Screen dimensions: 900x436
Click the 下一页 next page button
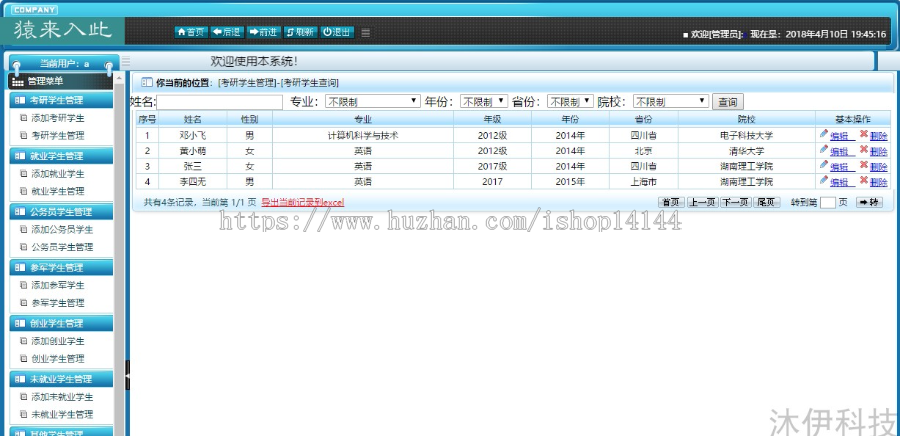pyautogui.click(x=735, y=202)
